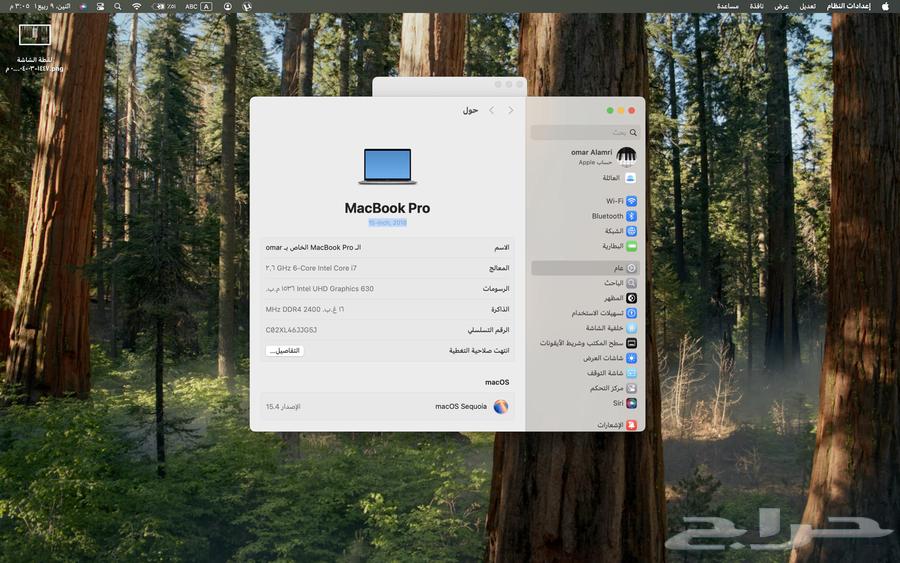
Task: Open battery status in menu bar
Action: pyautogui.click(x=162, y=6)
